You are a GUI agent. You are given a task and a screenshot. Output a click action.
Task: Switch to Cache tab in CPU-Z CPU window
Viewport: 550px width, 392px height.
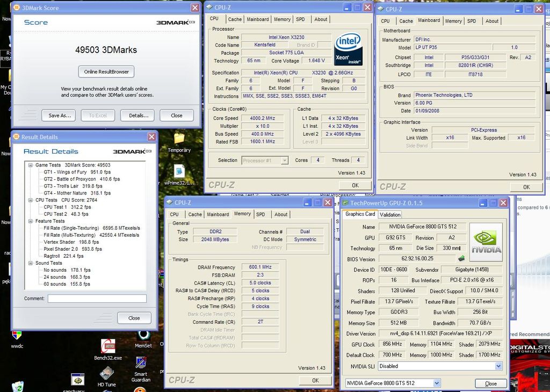235,19
